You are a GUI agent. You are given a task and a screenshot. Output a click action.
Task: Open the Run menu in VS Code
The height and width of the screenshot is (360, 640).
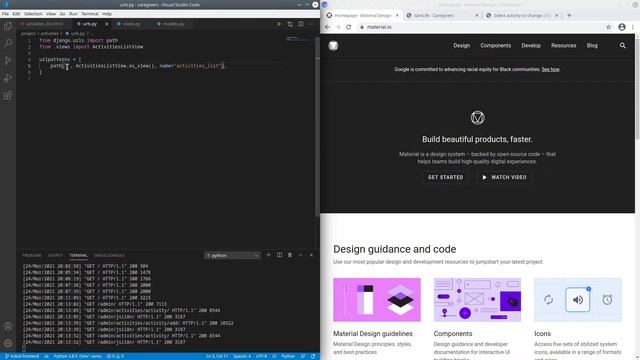[73, 13]
